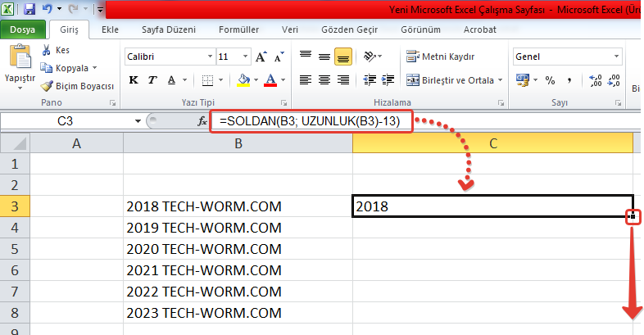Click the center text alignment icon
This screenshot has height=335, width=644.
pyautogui.click(x=324, y=80)
